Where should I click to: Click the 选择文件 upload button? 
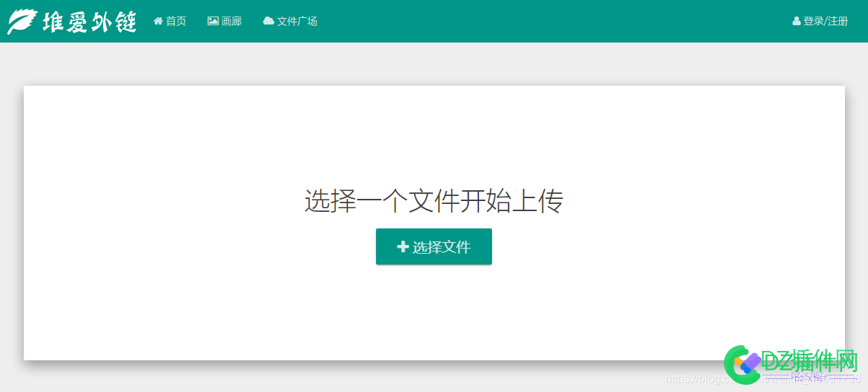pyautogui.click(x=434, y=246)
